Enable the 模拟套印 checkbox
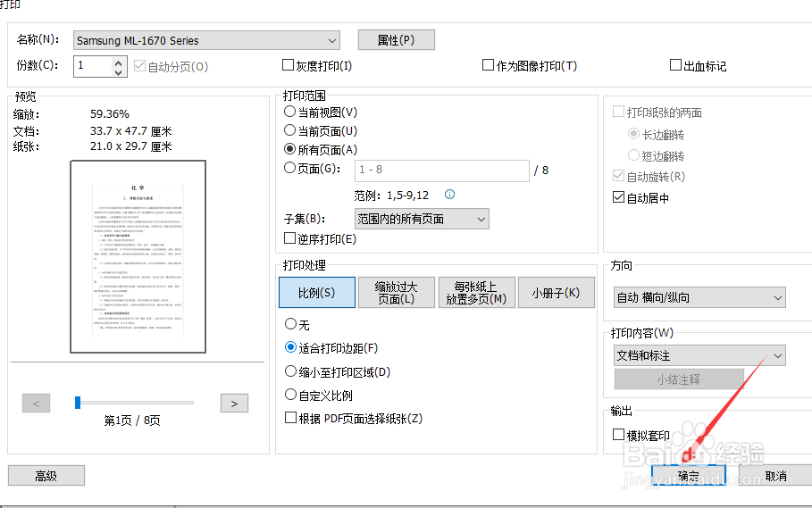Image resolution: width=812 pixels, height=508 pixels. 618,435
